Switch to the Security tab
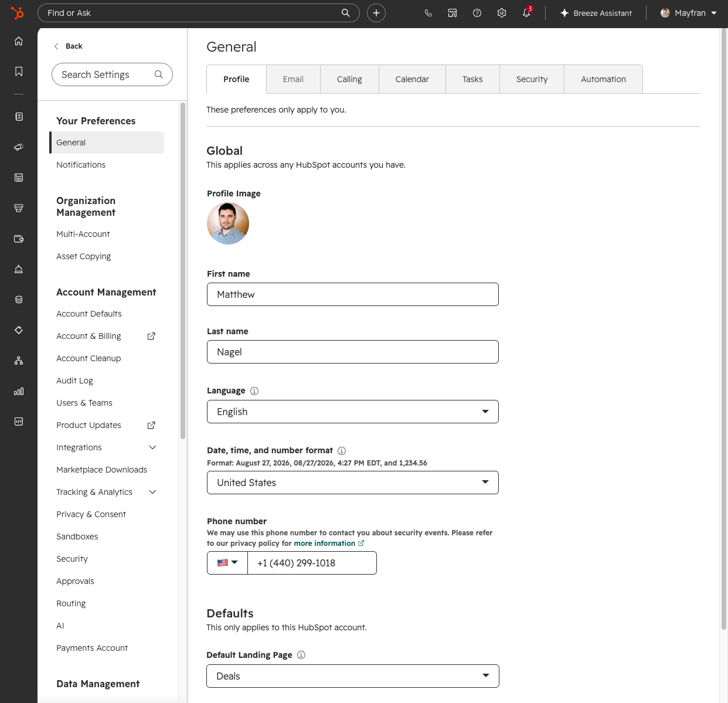 click(x=532, y=79)
